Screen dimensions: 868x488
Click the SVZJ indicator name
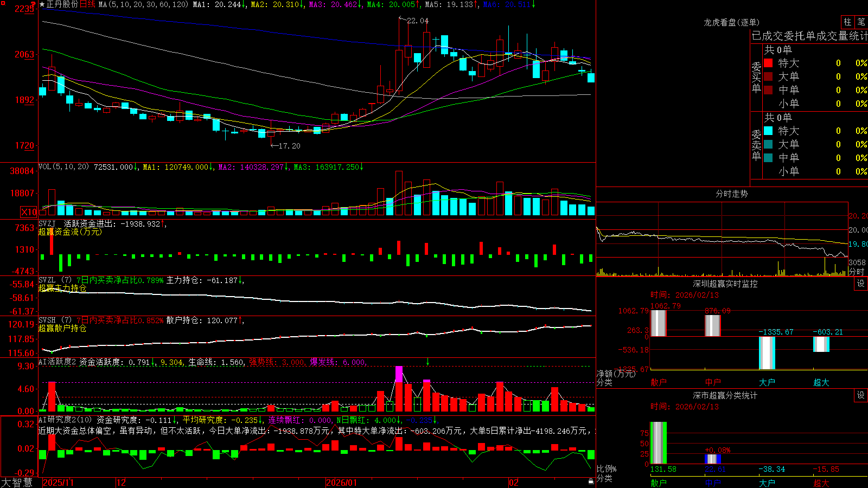click(47, 224)
